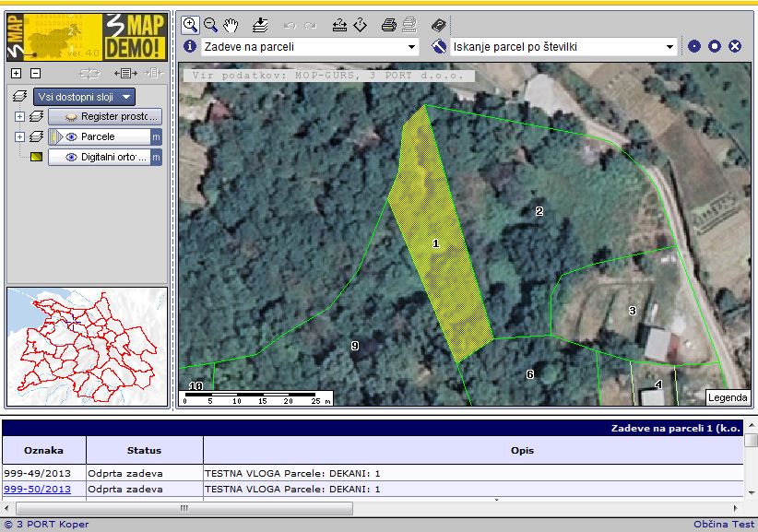
Task: Click 'Odprta zadeva' status in 999-49/2013 row
Action: (125, 474)
